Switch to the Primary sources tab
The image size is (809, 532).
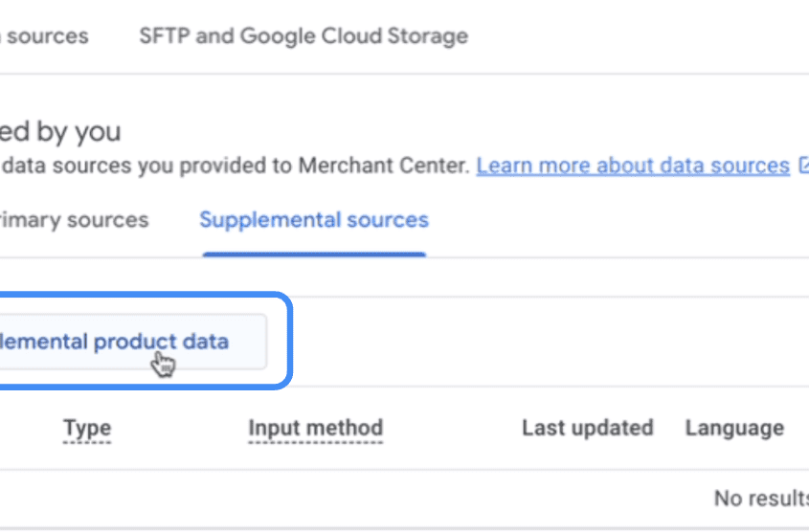(x=75, y=220)
